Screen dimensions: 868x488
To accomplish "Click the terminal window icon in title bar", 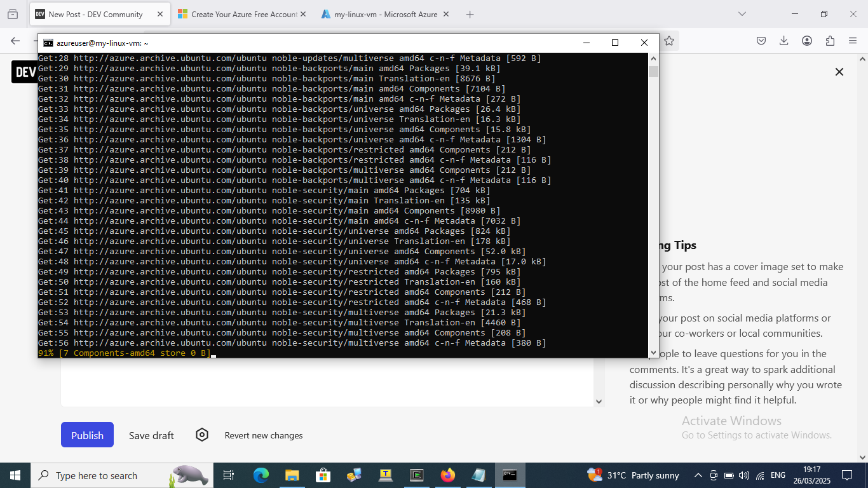I will tap(48, 43).
